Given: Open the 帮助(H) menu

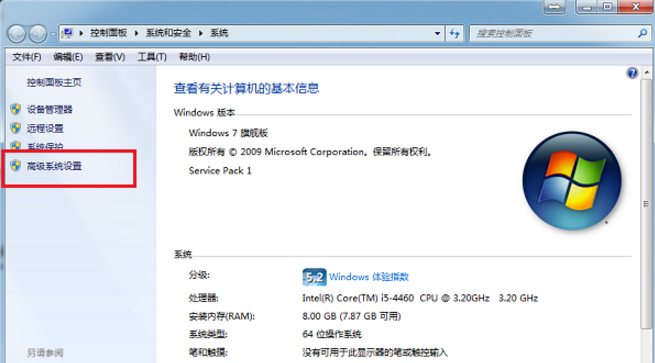Looking at the screenshot, I should pos(194,57).
